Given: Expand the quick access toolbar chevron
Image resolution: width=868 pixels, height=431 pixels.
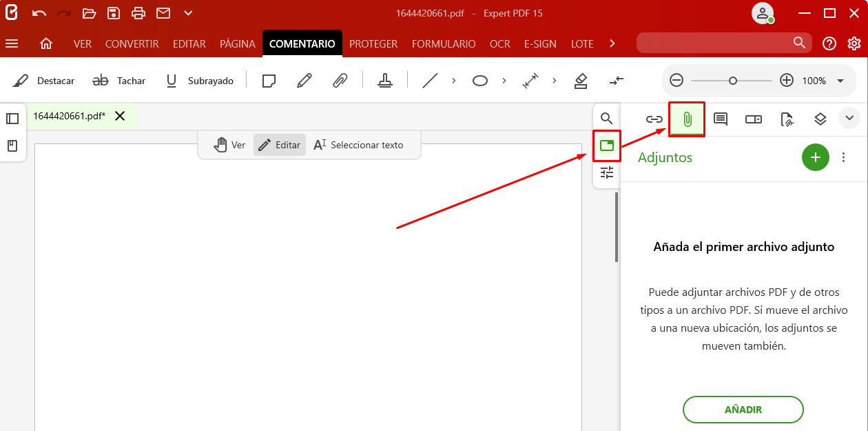Looking at the screenshot, I should click(188, 13).
